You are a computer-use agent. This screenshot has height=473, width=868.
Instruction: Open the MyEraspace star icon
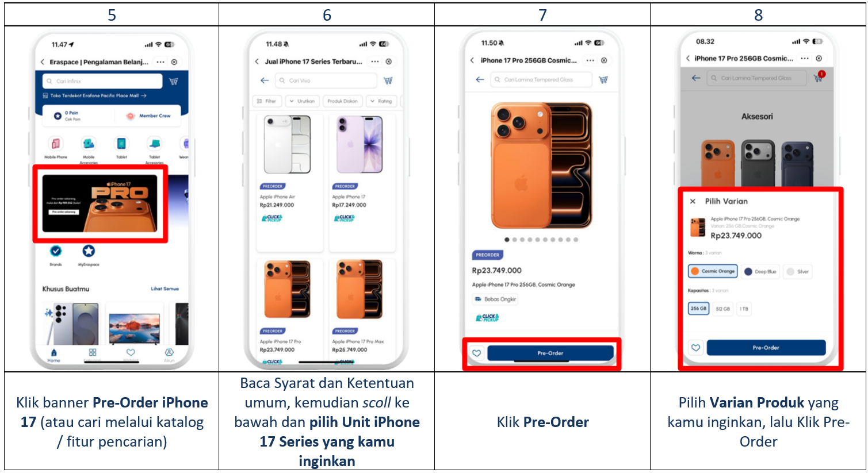tap(89, 251)
